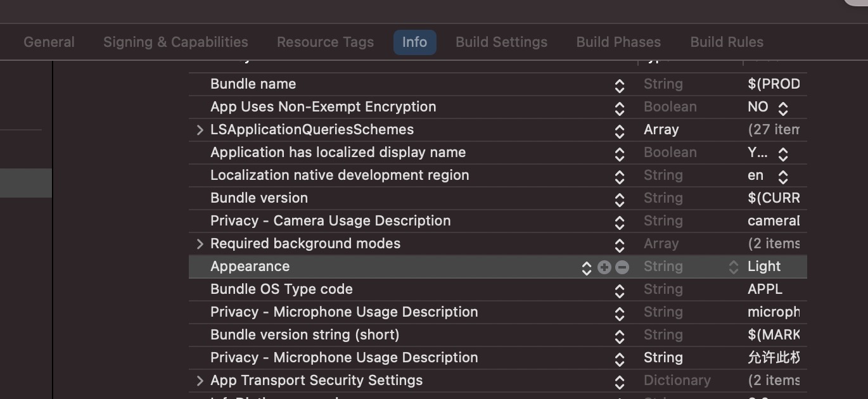Expand the LSApplicationQueriesSchemes array

point(200,130)
